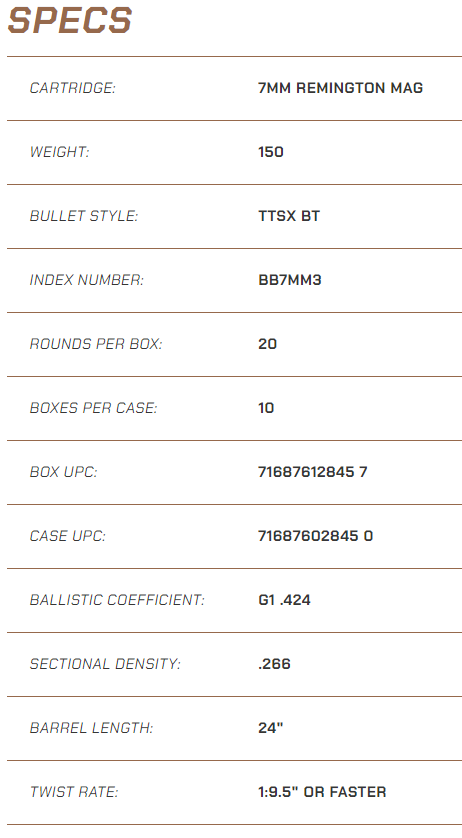Click the SECTIONAL DENSITY label

(105, 664)
